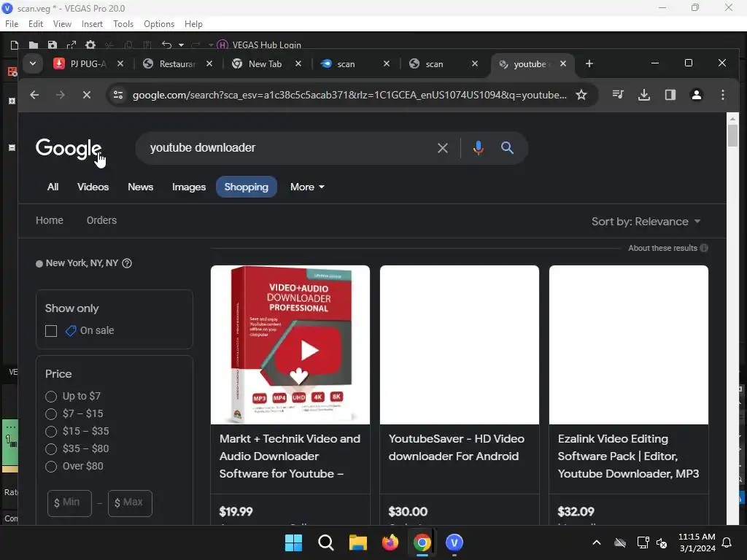
Task: View site information icon in address bar
Action: click(x=118, y=95)
